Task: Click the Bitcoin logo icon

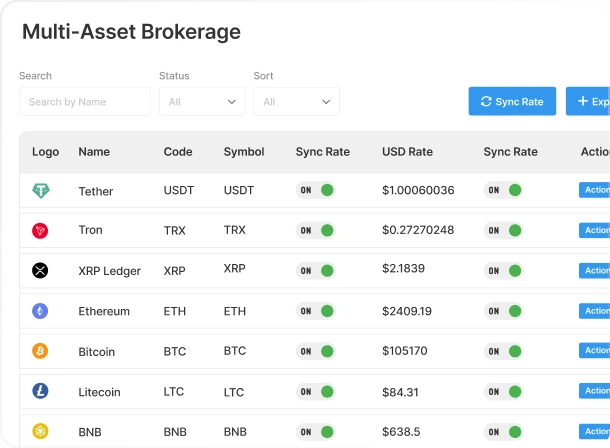Action: tap(40, 351)
